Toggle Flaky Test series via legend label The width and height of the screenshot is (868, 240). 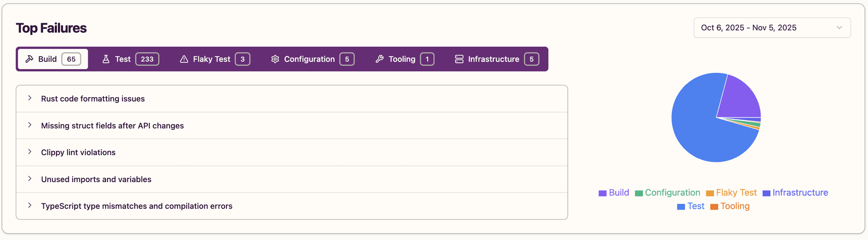(736, 193)
